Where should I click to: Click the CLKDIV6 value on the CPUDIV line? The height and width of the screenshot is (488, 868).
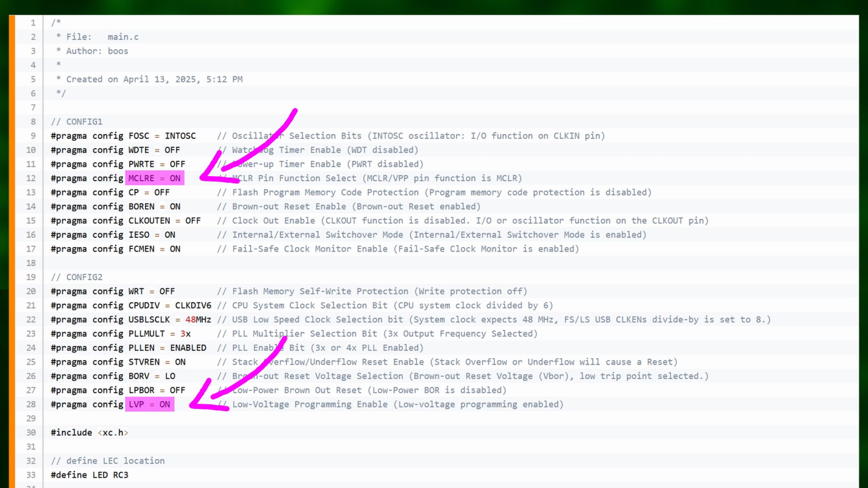[193, 305]
